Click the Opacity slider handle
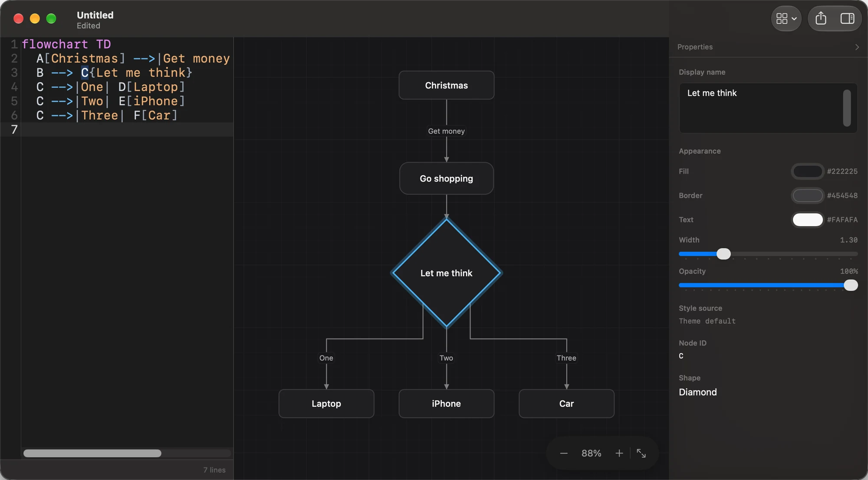Viewport: 868px width, 480px height. tap(851, 285)
